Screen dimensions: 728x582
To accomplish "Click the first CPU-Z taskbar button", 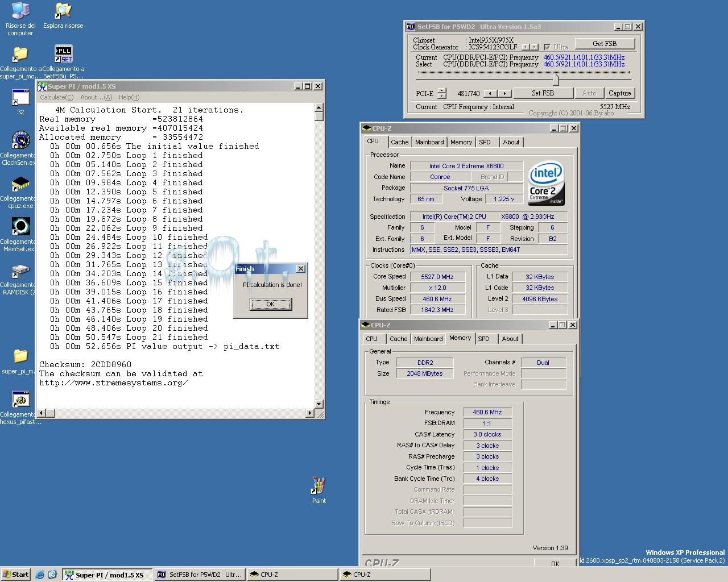I will click(x=292, y=575).
